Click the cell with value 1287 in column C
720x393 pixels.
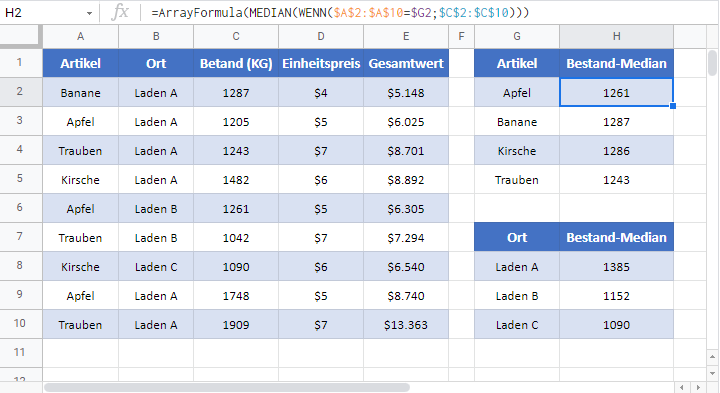pos(236,93)
